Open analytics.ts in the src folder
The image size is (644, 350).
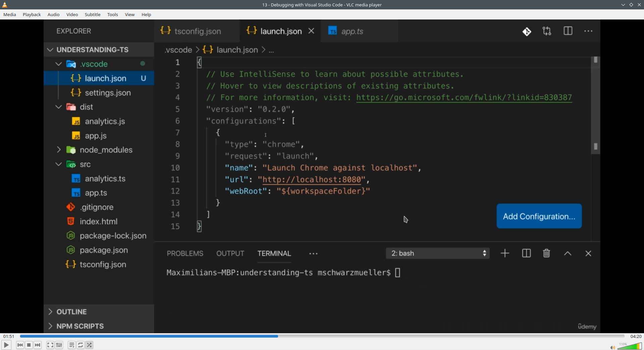click(99, 179)
